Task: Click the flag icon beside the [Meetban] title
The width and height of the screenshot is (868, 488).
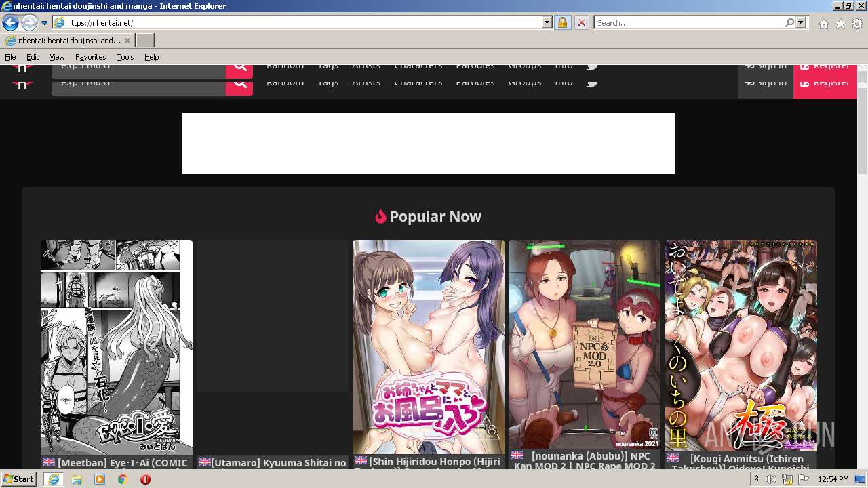Action: [49, 462]
